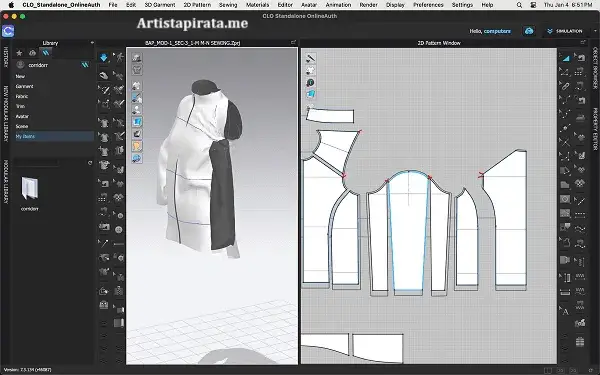The height and width of the screenshot is (375, 600).
Task: Select the paperclip-shaped tool in 2D toolbar
Action: pyautogui.click(x=566, y=86)
